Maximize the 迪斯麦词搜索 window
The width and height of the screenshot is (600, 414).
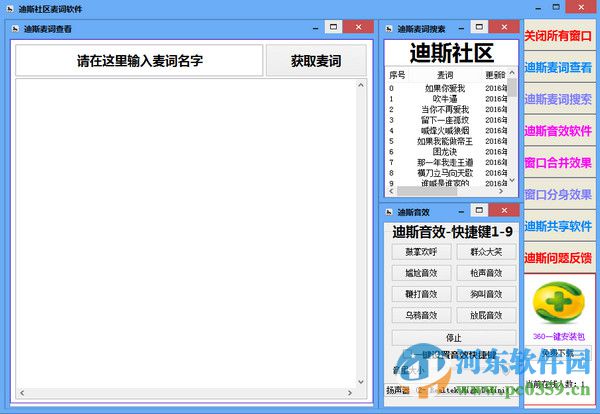pyautogui.click(x=479, y=27)
